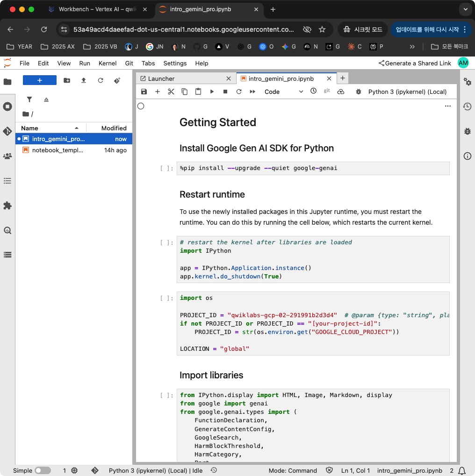The width and height of the screenshot is (475, 476).
Task: Open Table of Contents sidebar panel
Action: 7,181
